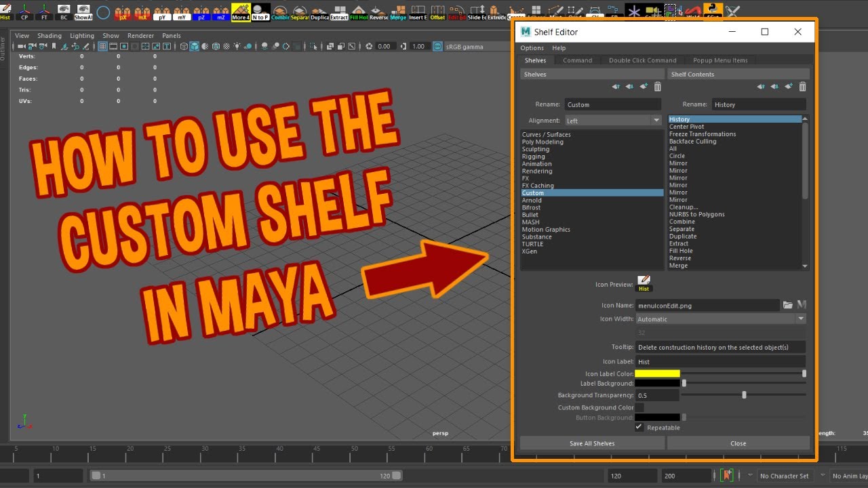Image resolution: width=868 pixels, height=488 pixels.
Task: Click the Slide Edge shelf icon
Action: [477, 12]
